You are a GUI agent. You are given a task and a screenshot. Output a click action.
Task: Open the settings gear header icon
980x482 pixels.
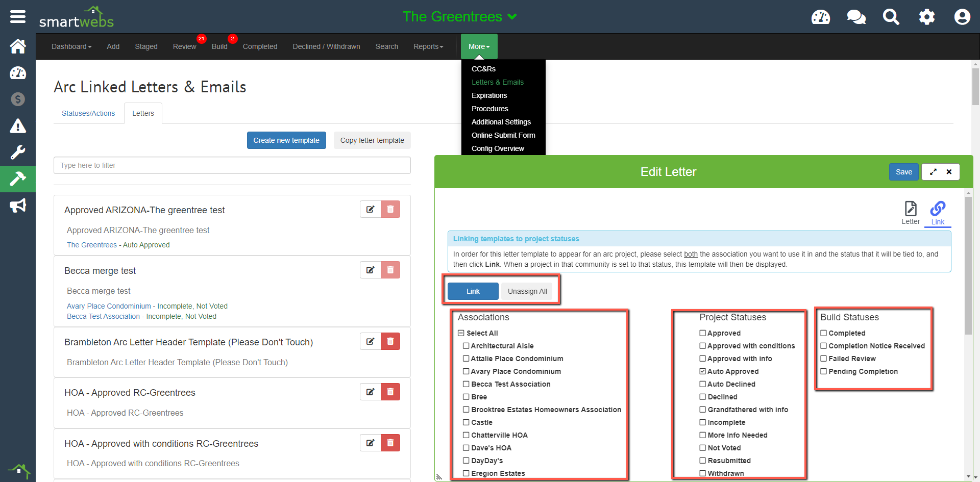tap(927, 17)
